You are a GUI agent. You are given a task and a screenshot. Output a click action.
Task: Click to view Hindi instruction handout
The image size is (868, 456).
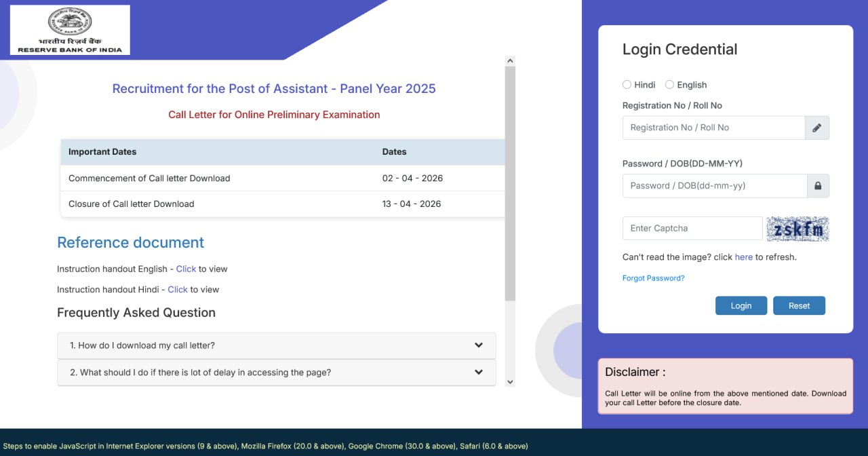pos(178,289)
